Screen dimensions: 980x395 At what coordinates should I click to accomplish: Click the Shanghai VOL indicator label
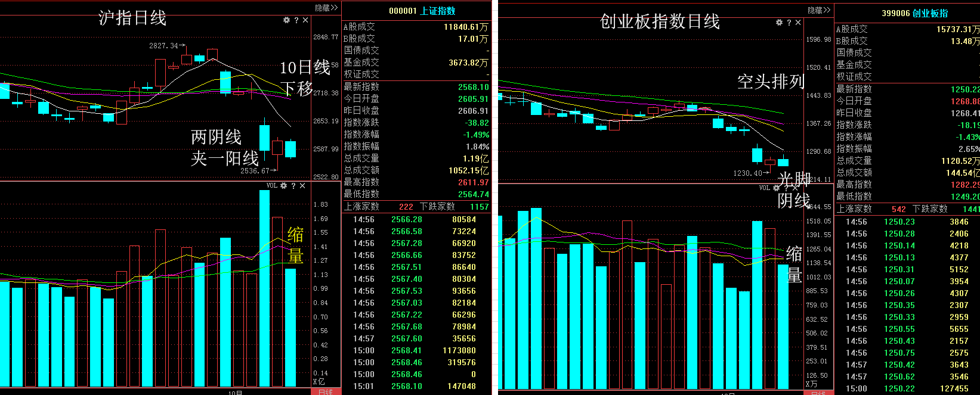(x=272, y=186)
